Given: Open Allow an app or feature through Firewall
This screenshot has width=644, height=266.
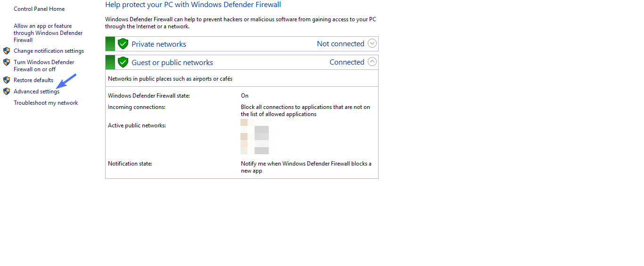Looking at the screenshot, I should [48, 33].
